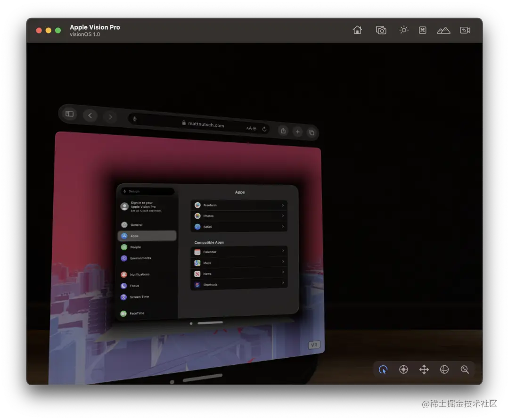
Task: Open the AA reader options menu
Action: [251, 128]
